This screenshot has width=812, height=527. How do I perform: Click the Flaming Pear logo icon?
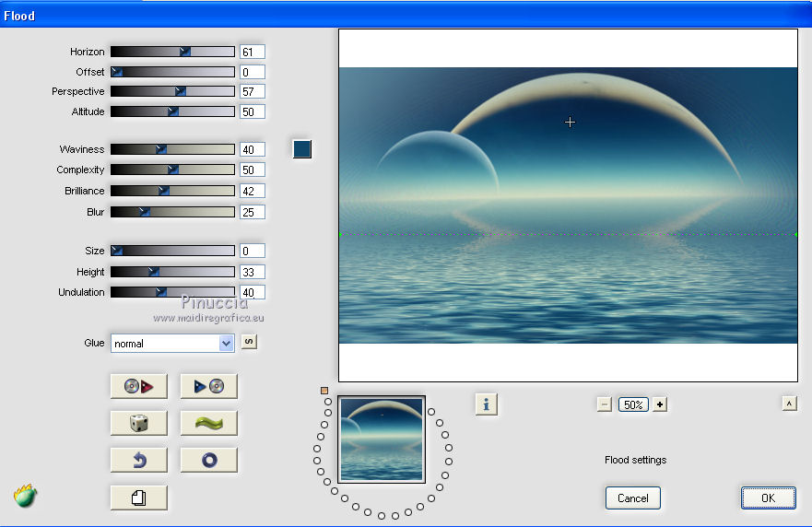(26, 496)
